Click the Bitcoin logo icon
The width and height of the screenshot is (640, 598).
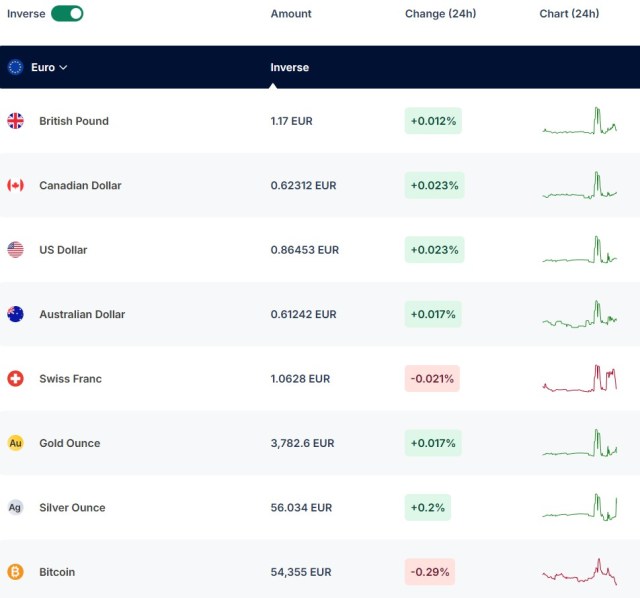coord(16,572)
